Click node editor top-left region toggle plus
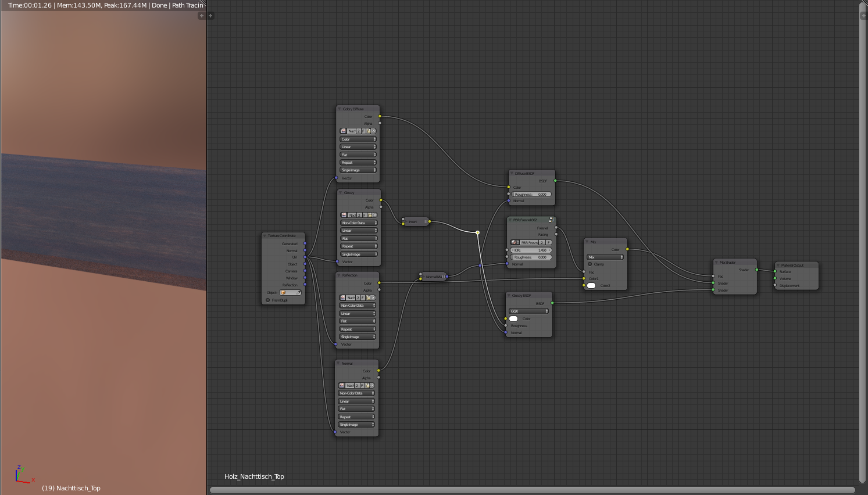The width and height of the screenshot is (868, 495). [x=210, y=16]
